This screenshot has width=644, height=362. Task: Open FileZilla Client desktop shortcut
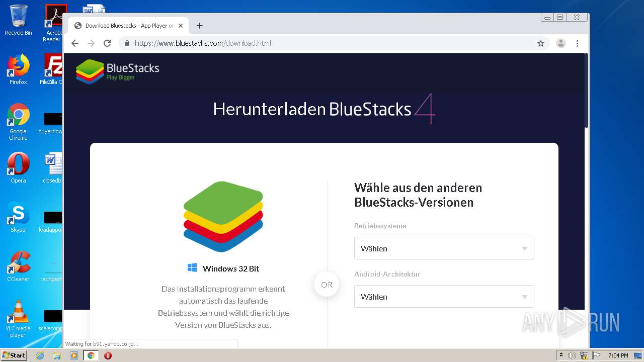[x=52, y=69]
